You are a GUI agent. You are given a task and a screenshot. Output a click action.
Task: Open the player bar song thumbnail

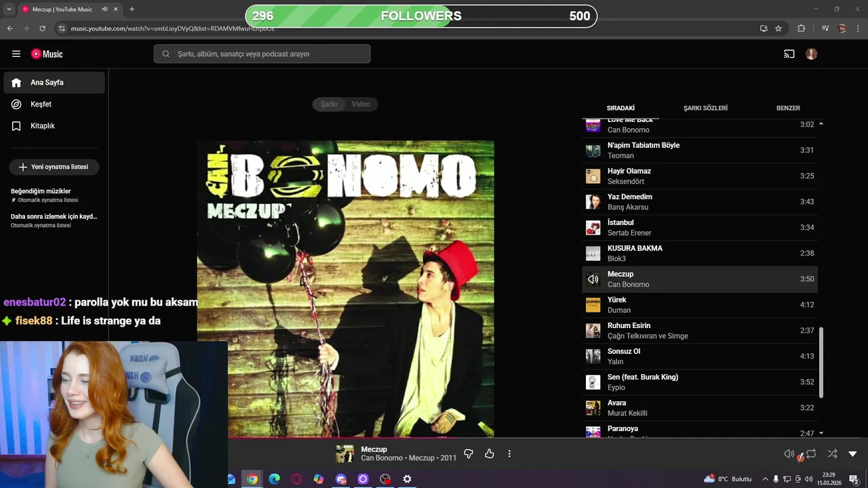tap(344, 453)
